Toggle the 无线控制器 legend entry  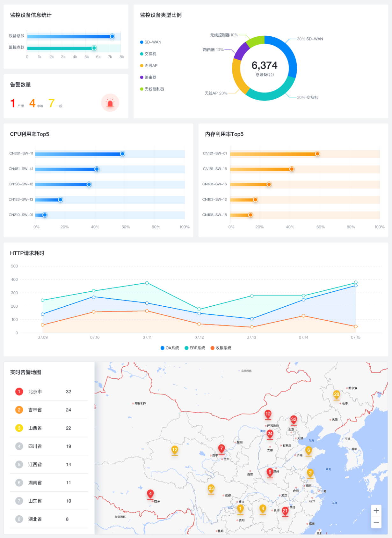pos(152,89)
